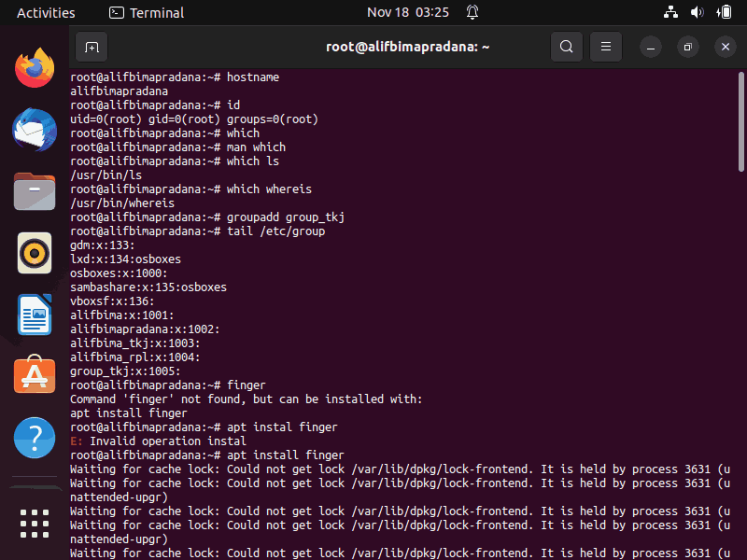Open LibreOffice Writer from the dock

pos(35,315)
